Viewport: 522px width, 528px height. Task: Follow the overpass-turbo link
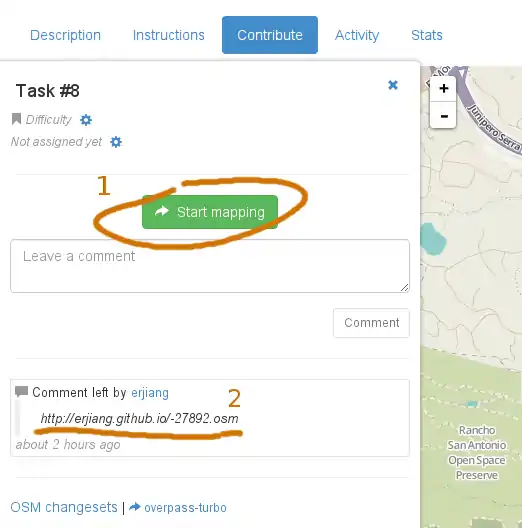coord(185,507)
